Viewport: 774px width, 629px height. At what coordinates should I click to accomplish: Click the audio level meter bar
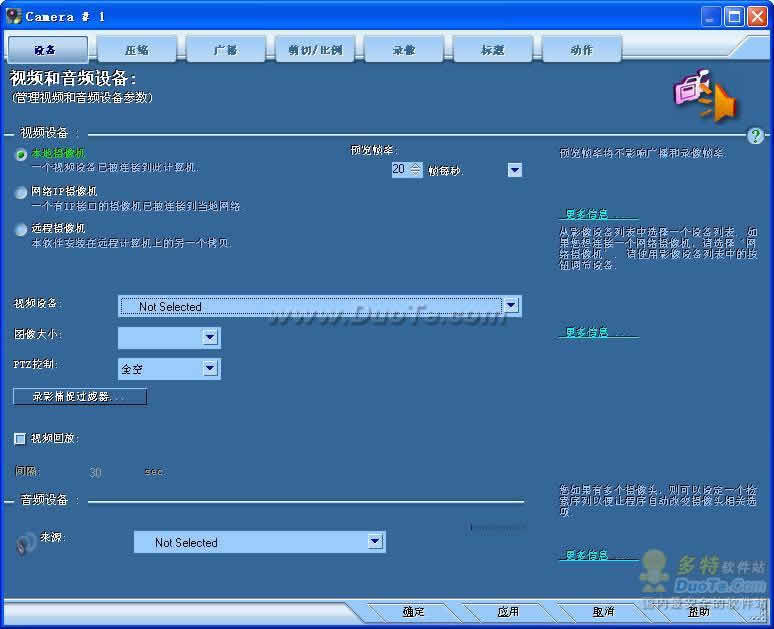[498, 527]
